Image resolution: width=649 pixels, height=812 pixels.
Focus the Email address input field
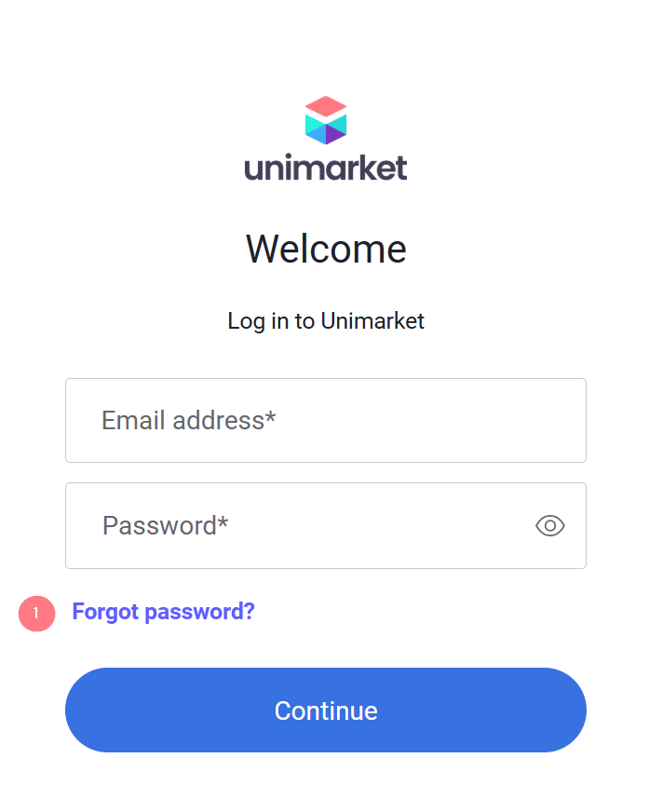[x=326, y=421]
